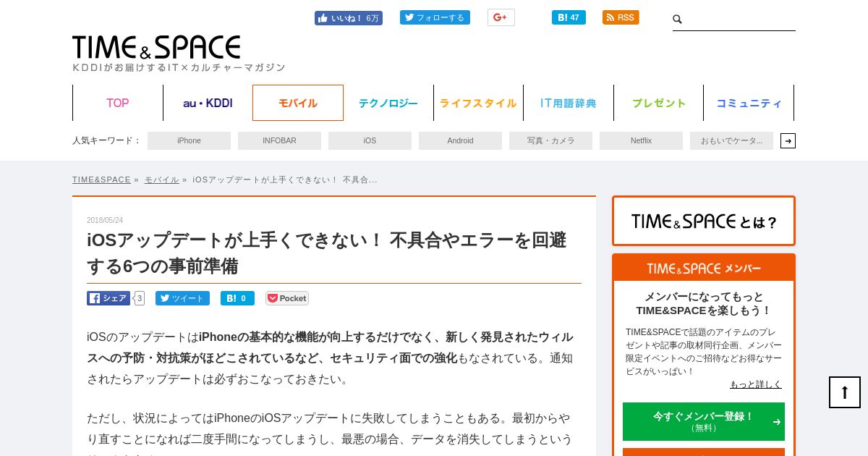Select the INFOBAR keyword tag

(279, 140)
